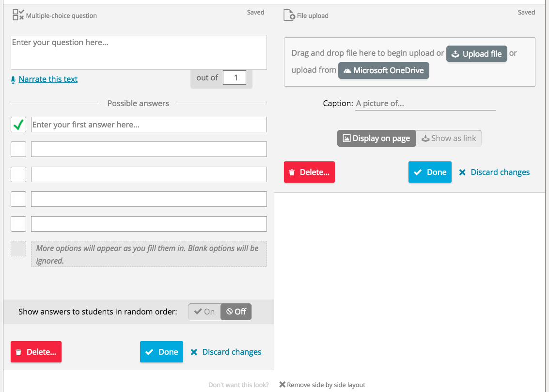Mark the third answer as correct

point(18,174)
